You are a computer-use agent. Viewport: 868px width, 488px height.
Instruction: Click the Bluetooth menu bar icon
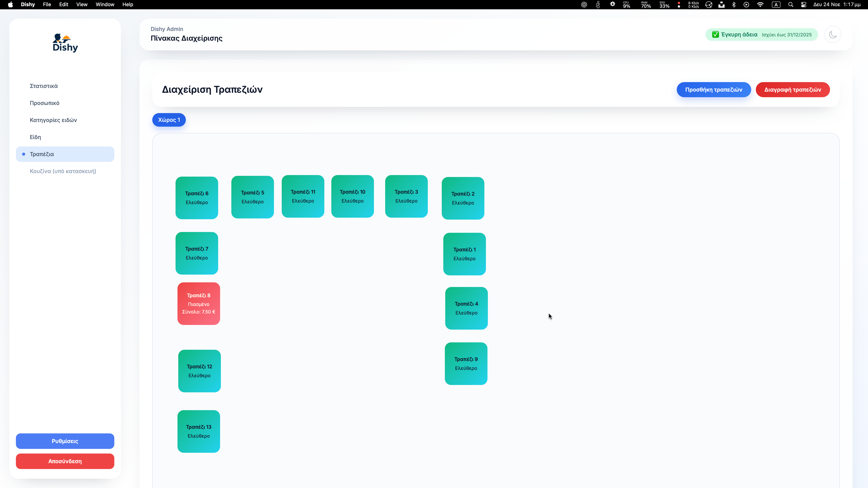(x=734, y=4)
